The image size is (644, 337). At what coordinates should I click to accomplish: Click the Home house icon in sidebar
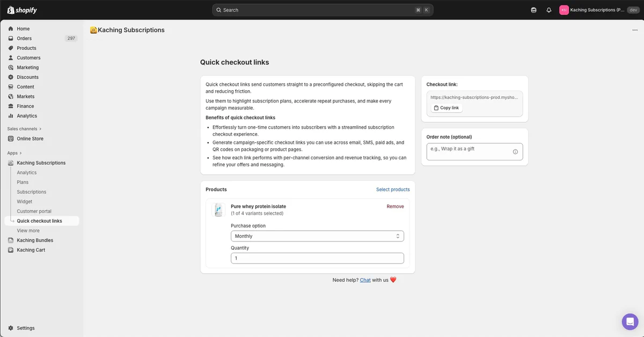[x=11, y=29]
